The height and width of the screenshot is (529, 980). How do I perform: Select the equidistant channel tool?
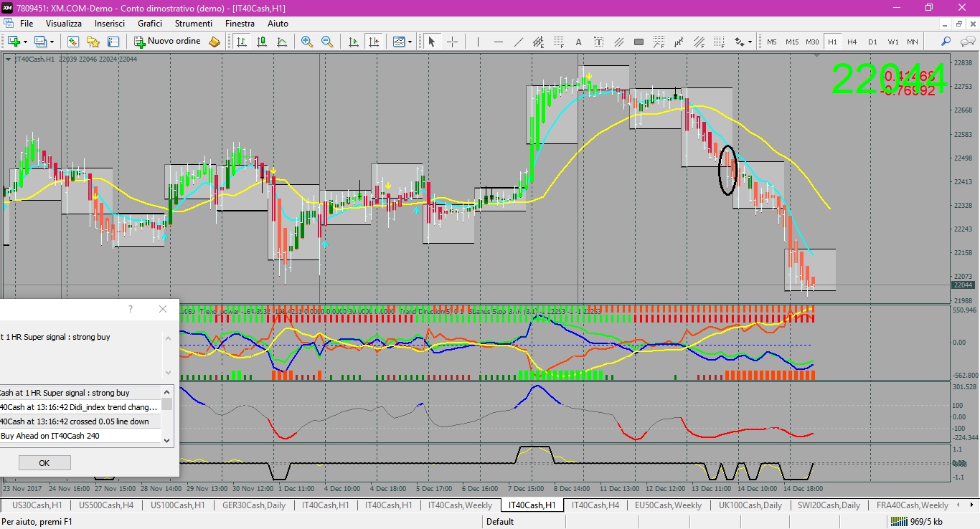[539, 42]
